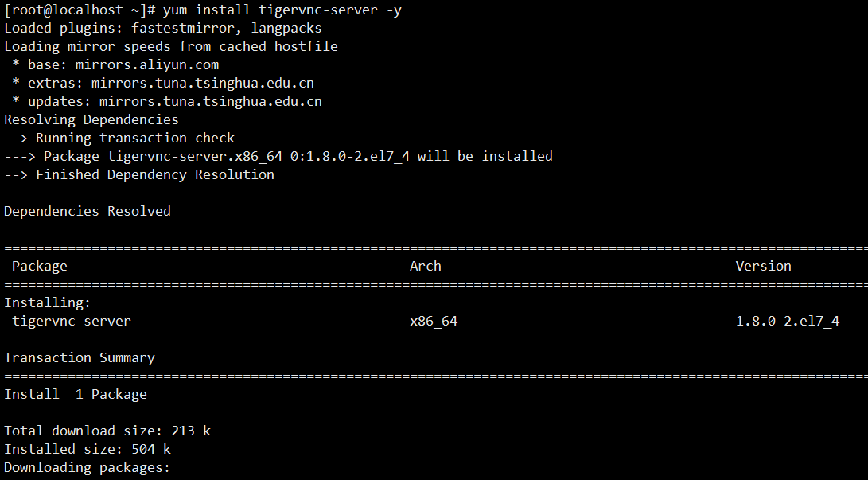Click the 'Total download size: 213 k' line
868x480 pixels.
point(107,431)
